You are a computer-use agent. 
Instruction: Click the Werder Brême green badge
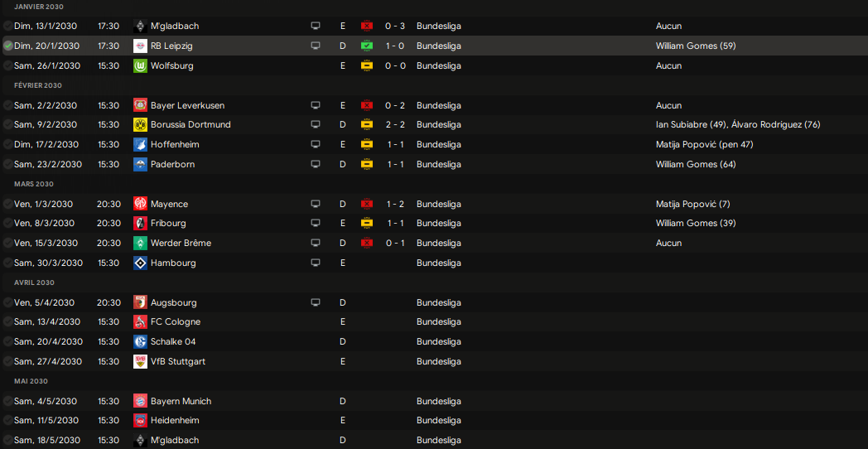tap(140, 243)
